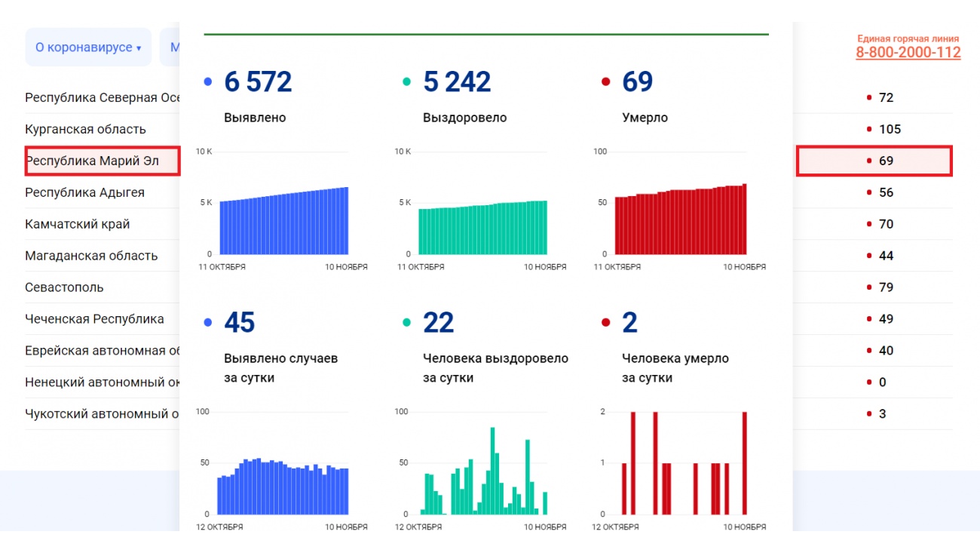Click death count 79 for Севастополь
980x553 pixels.
coord(886,287)
